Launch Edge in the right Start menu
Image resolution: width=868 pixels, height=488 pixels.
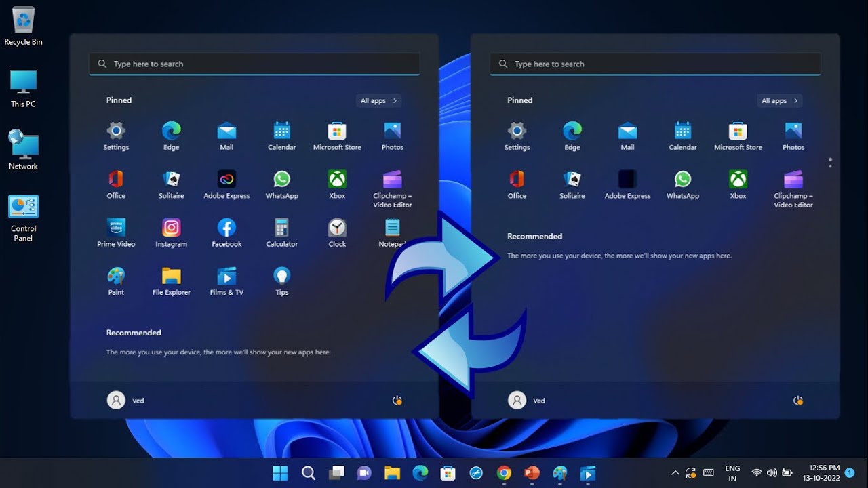click(572, 136)
